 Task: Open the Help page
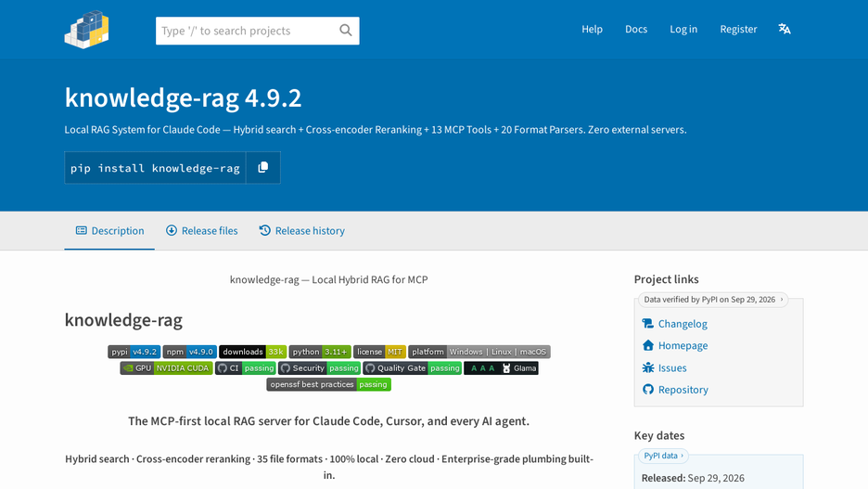click(592, 29)
